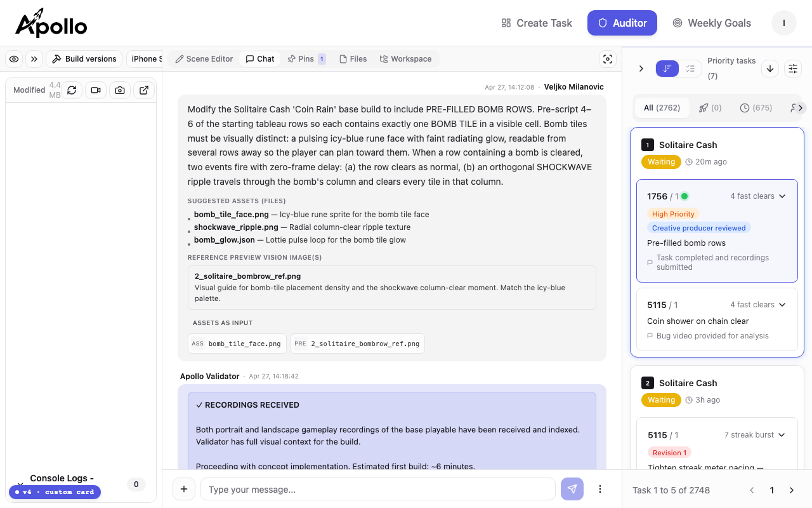This screenshot has height=508, width=812.
Task: Click the Console Logs count badge
Action: tap(136, 485)
